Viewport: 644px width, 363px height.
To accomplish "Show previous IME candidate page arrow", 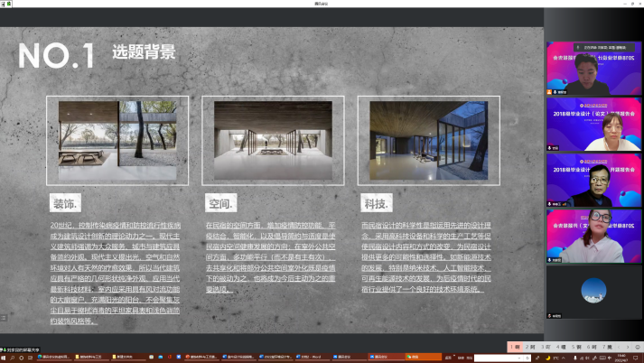I will point(619,347).
